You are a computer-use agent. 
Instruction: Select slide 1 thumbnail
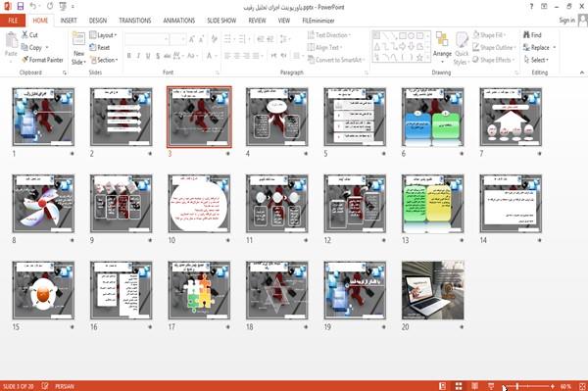click(43, 117)
